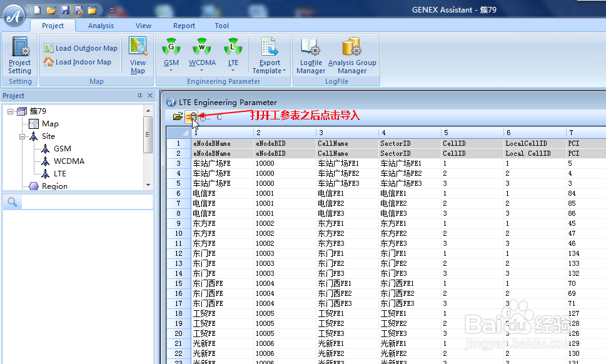
Task: Click the '工贸FE3' cell in CellName column
Action: [x=348, y=333]
